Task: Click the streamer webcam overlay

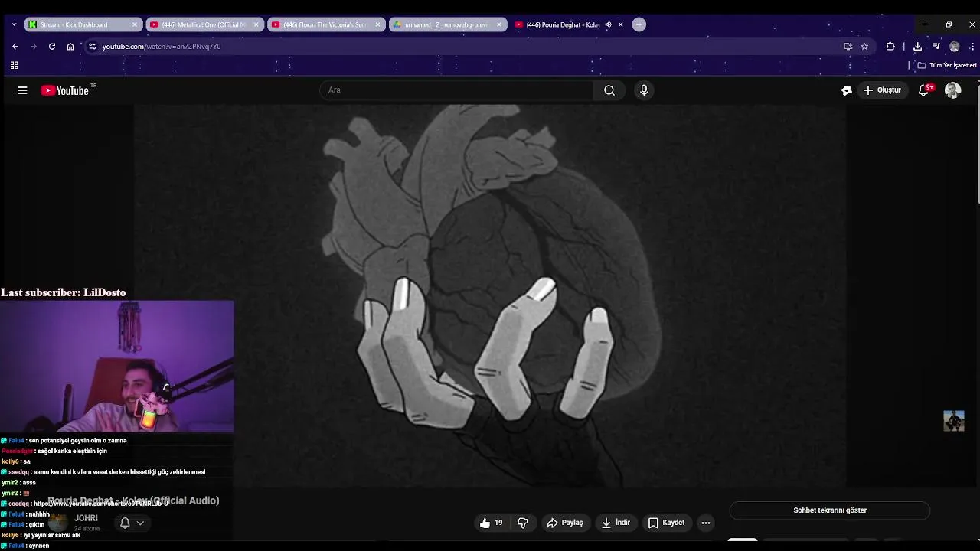Action: point(117,367)
